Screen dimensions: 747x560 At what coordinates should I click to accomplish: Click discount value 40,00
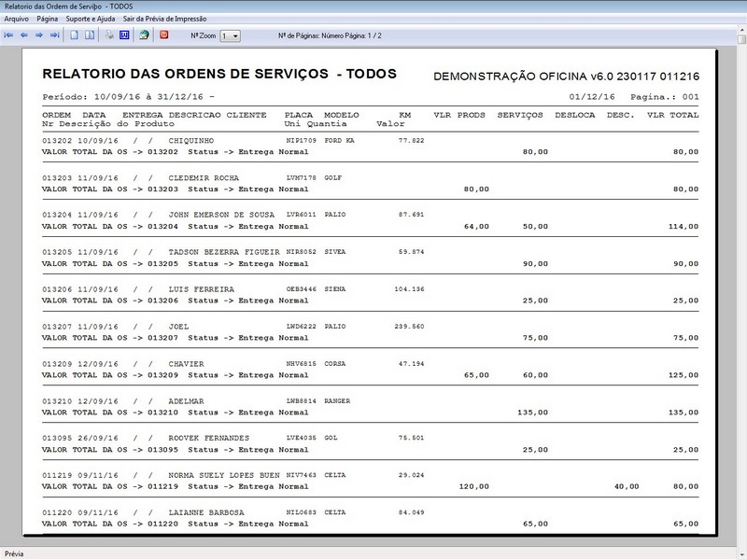627,486
